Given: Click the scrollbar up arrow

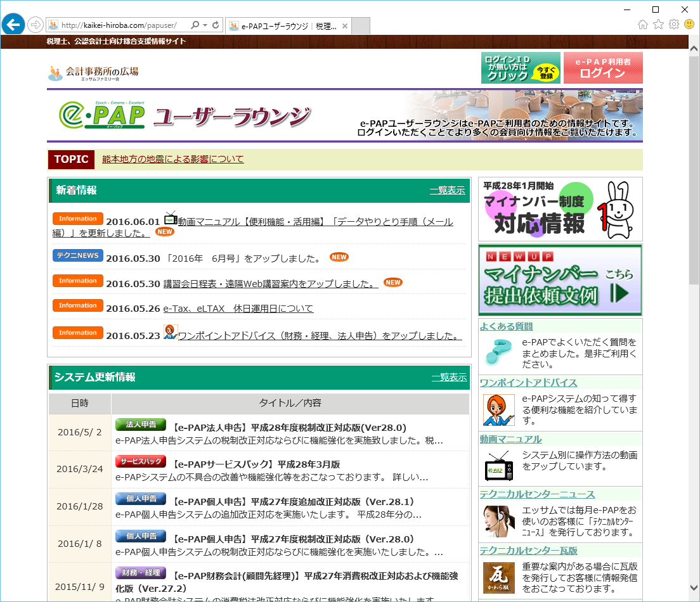Looking at the screenshot, I should [x=694, y=48].
